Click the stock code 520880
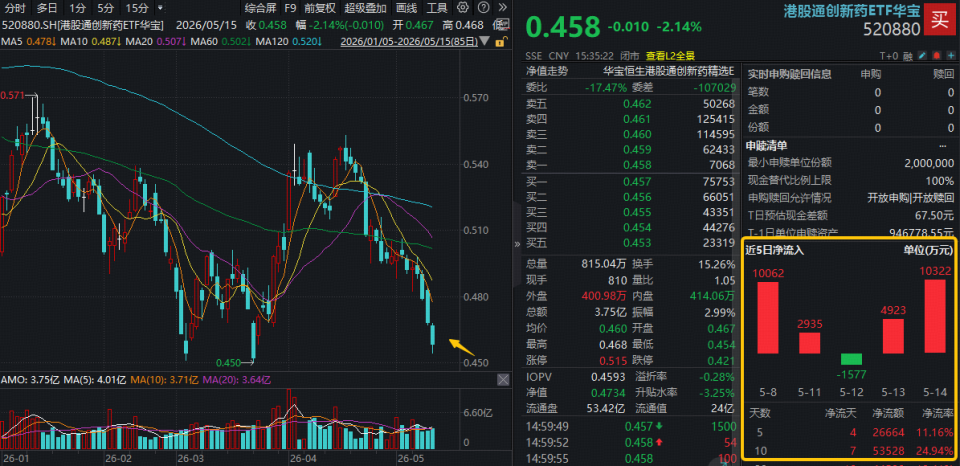This screenshot has width=960, height=466. pyautogui.click(x=892, y=29)
